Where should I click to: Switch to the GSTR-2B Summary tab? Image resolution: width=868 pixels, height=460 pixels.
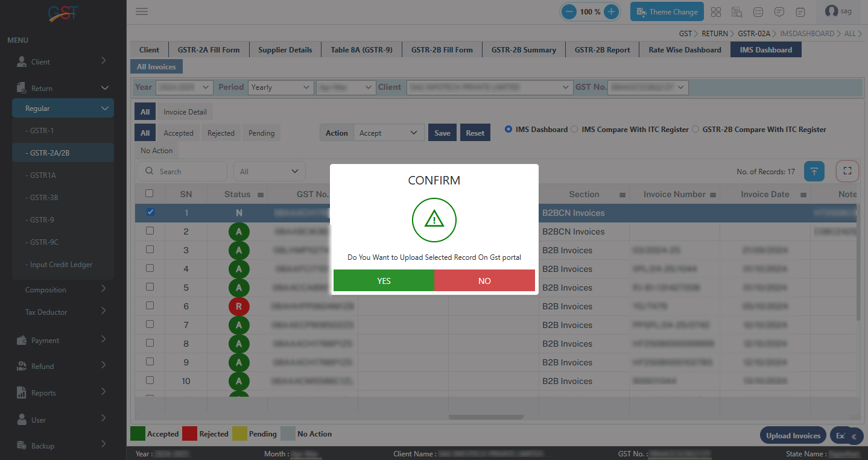click(523, 50)
